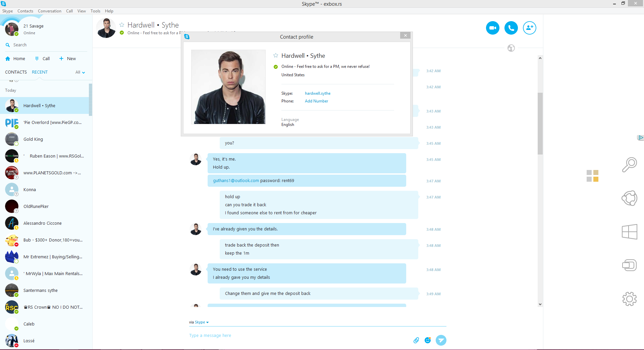This screenshot has height=350, width=644.
Task: Click chat scrollbar up arrow
Action: click(540, 58)
